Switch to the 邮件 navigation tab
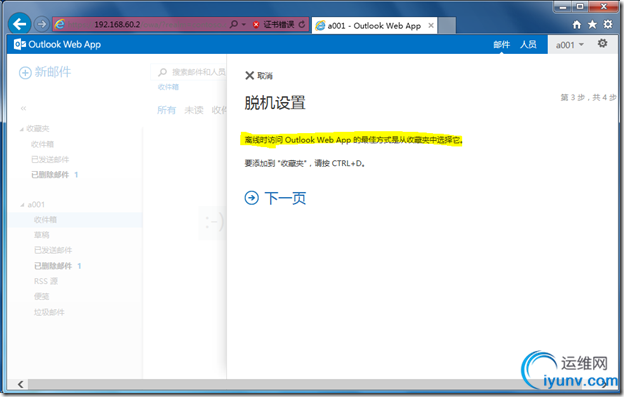Image resolution: width=624 pixels, height=397 pixels. click(x=501, y=45)
